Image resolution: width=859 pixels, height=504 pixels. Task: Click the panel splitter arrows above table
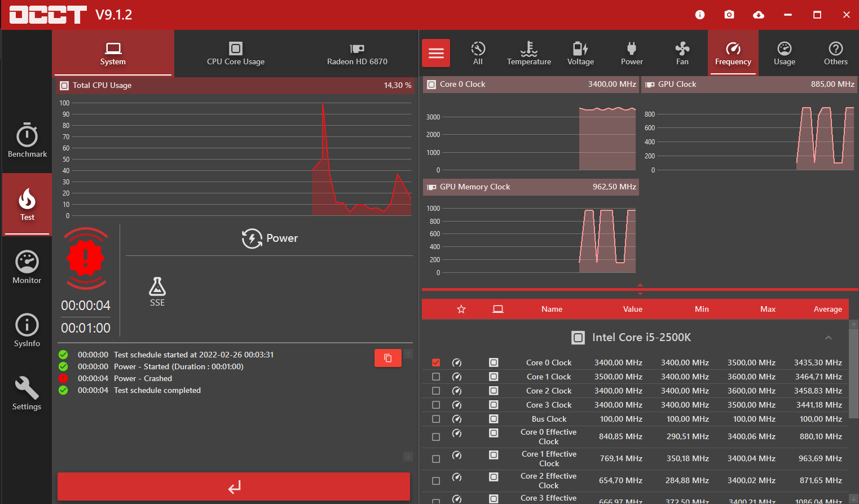click(640, 289)
